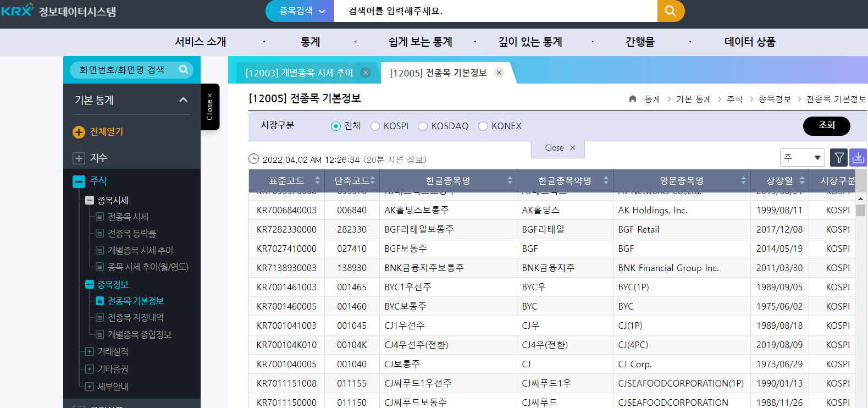Open the 통계 top menu

(311, 42)
